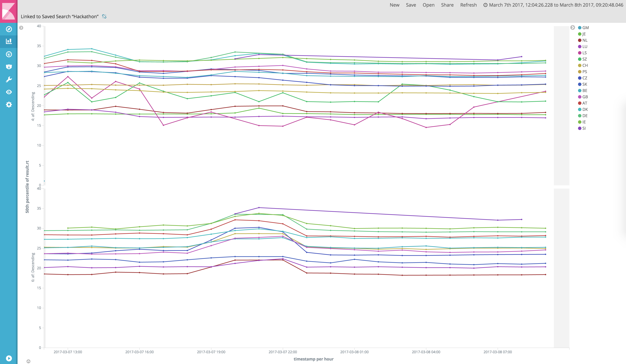Open Visualize bar chart icon in sidebar
The image size is (626, 364).
click(9, 41)
